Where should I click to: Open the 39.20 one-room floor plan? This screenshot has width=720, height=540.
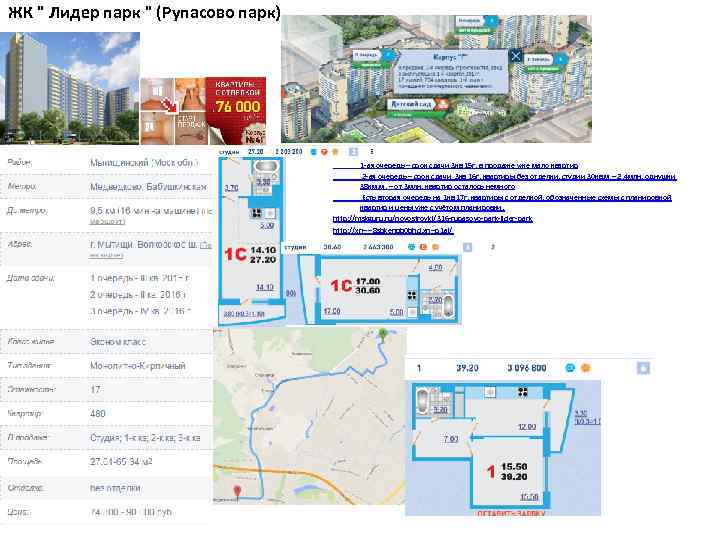[503, 447]
